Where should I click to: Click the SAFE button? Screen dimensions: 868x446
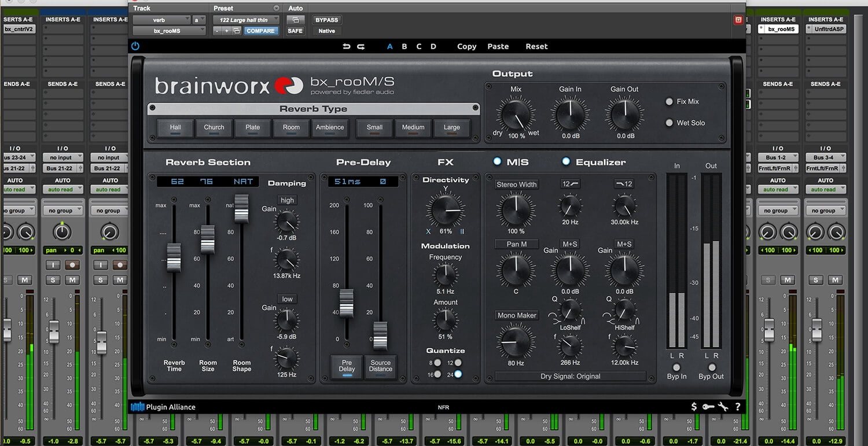(295, 31)
